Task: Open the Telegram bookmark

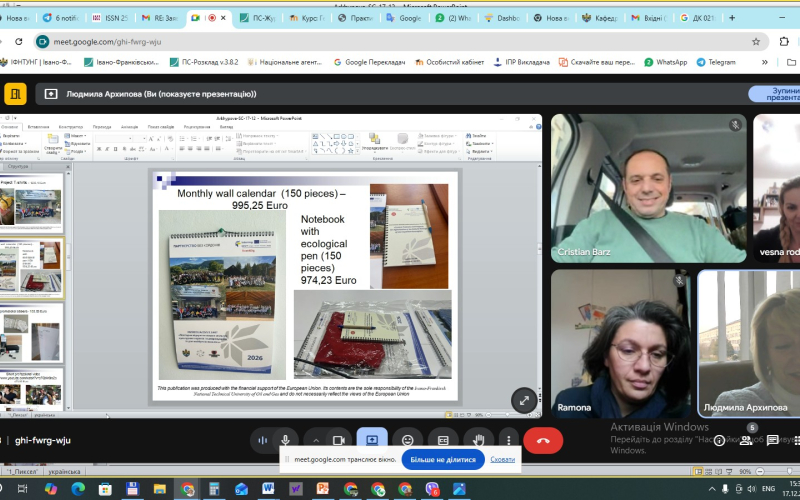Action: pyautogui.click(x=716, y=62)
